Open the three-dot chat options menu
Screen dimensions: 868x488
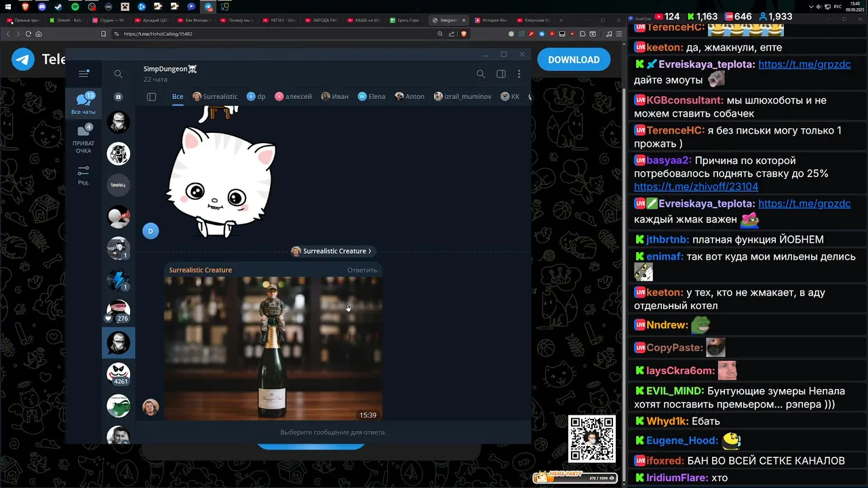point(519,74)
